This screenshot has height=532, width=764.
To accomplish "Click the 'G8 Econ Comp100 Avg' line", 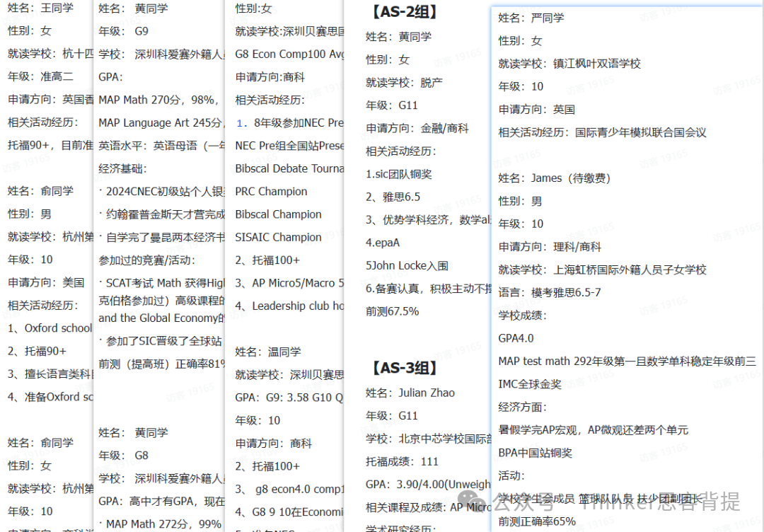I will tap(289, 54).
